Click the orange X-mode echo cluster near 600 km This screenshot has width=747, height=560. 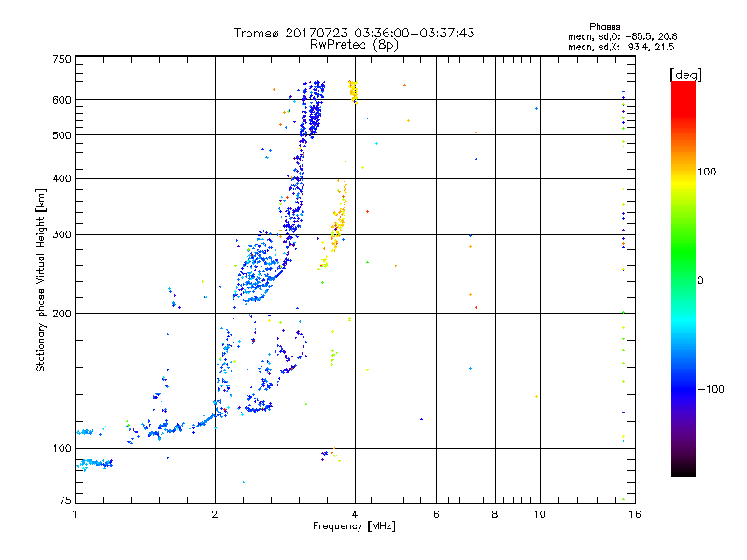click(353, 91)
